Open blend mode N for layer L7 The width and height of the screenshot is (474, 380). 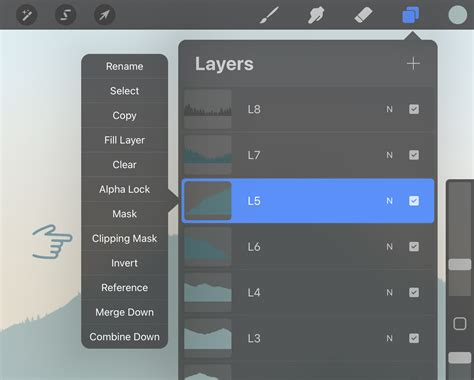(x=389, y=155)
